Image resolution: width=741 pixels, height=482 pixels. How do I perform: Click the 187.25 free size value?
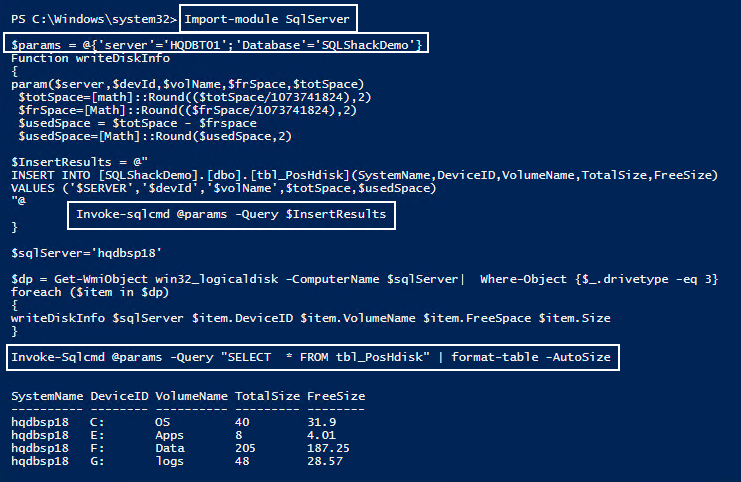[x=320, y=448]
